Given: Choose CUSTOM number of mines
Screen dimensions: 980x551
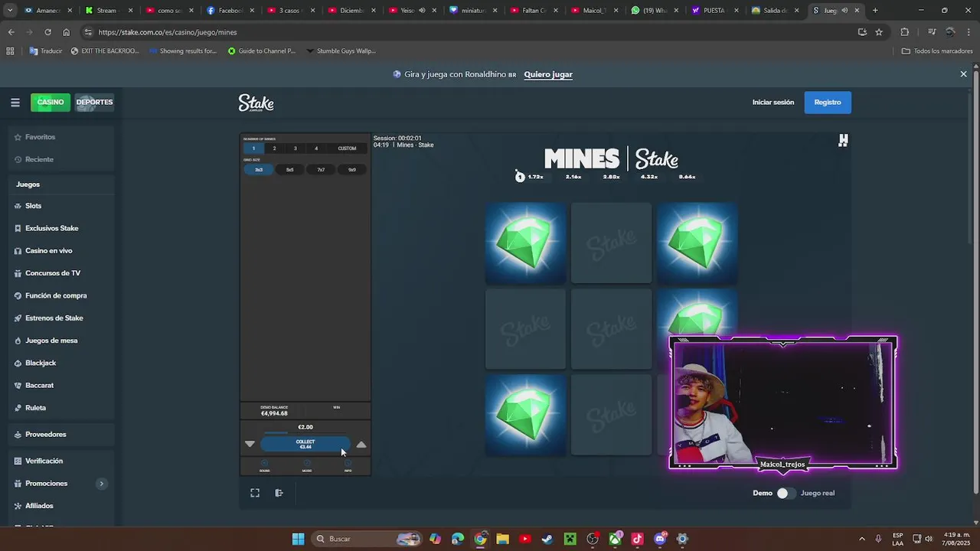Looking at the screenshot, I should tap(347, 148).
